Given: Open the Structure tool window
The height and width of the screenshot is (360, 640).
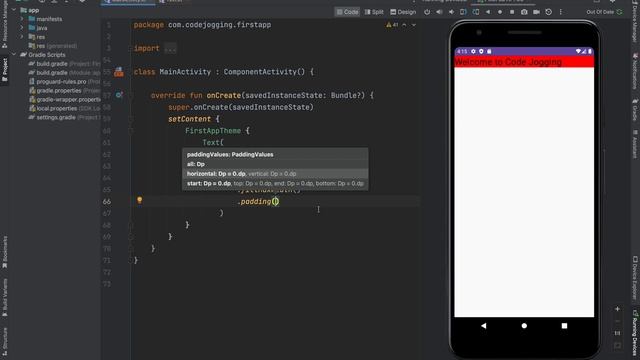Looking at the screenshot, I should (x=4, y=342).
